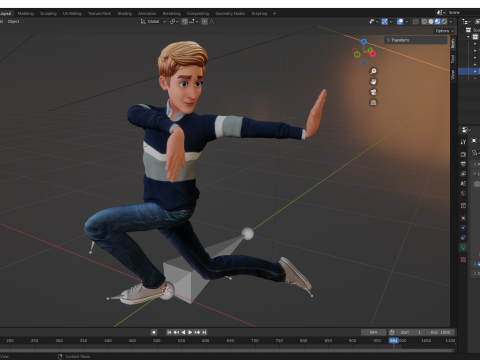
Task: Click the blue playhead marker on timeline
Action: [394, 340]
